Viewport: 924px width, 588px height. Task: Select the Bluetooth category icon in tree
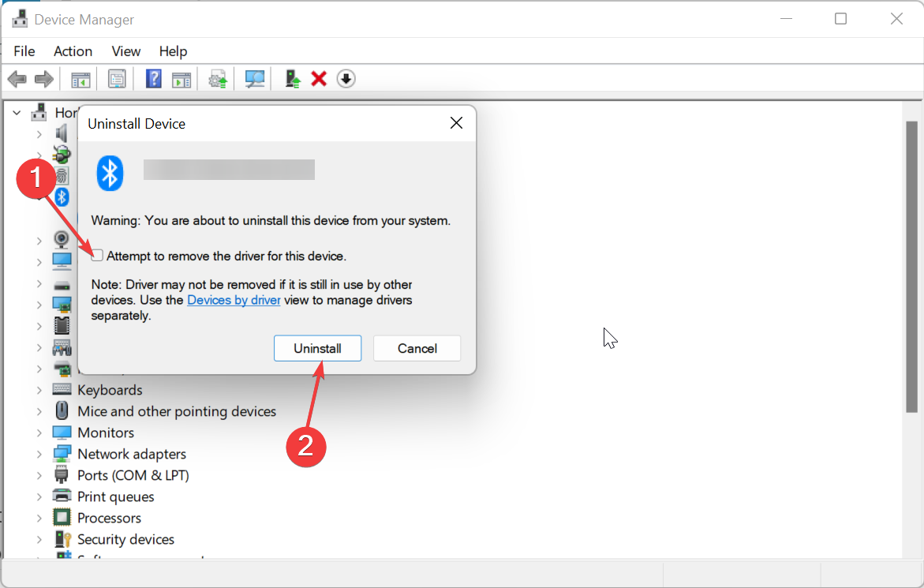(x=62, y=197)
